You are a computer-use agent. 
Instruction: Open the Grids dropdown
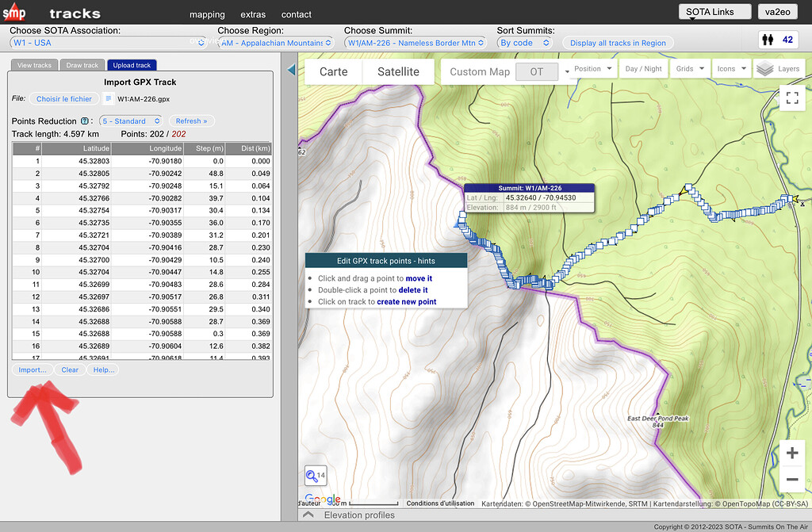[689, 69]
